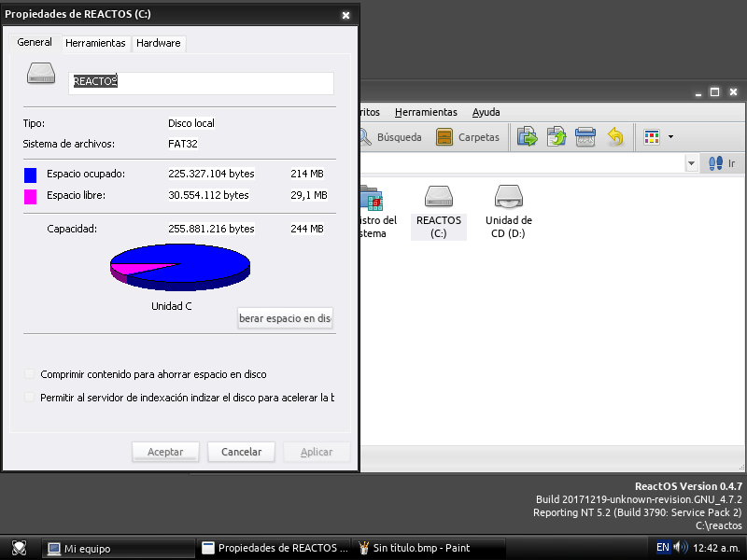Switch to Mi equipo taskbar button
This screenshot has width=747, height=560.
[119, 549]
